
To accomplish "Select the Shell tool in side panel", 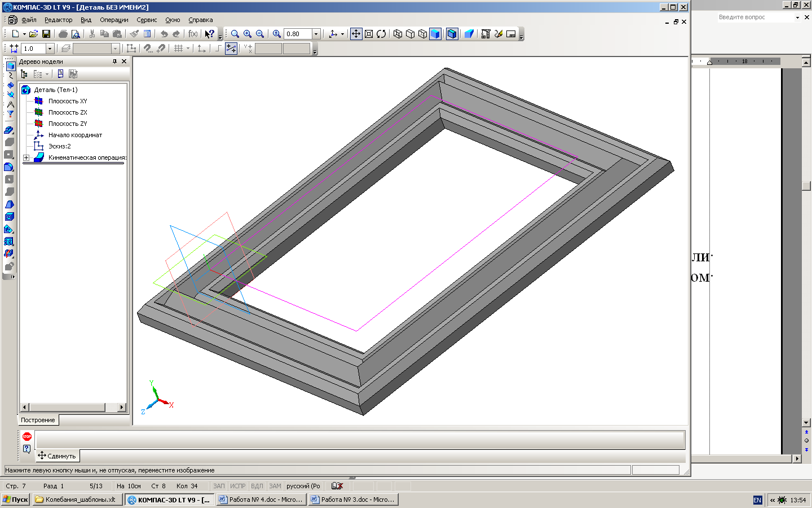I will coord(9,217).
